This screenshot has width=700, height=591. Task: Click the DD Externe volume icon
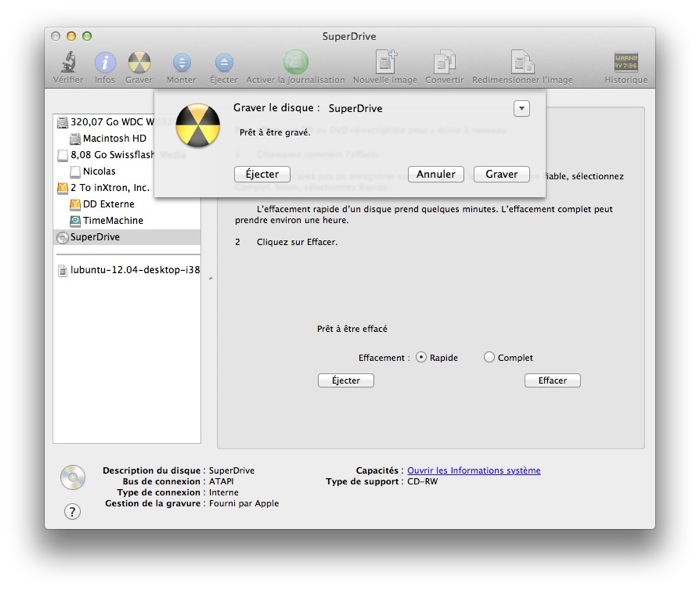tap(75, 204)
